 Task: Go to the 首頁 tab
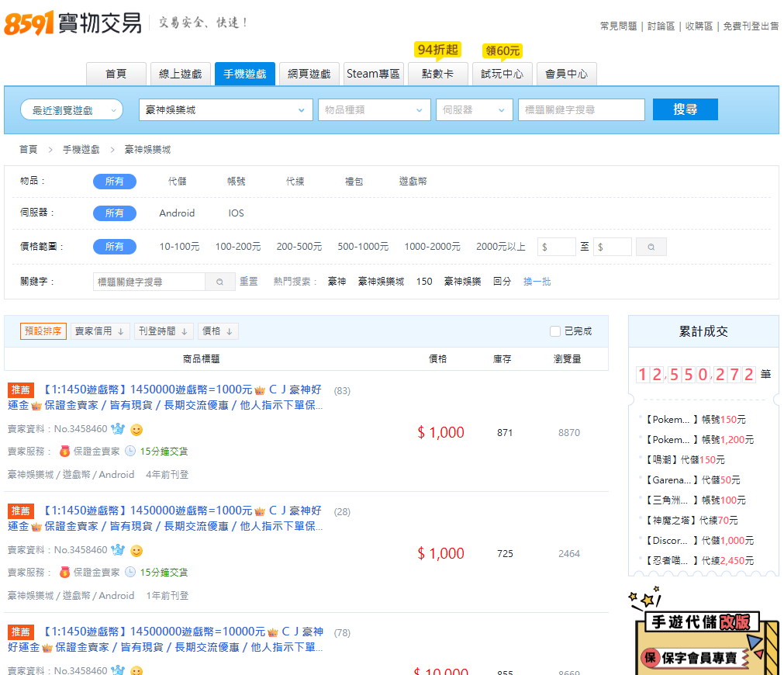click(x=116, y=74)
